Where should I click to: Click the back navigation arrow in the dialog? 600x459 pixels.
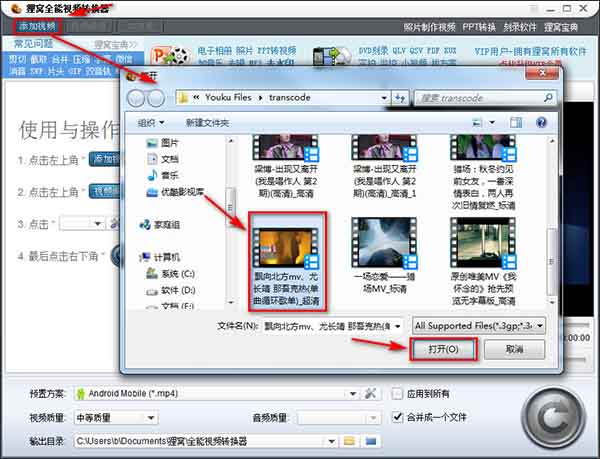coord(136,98)
